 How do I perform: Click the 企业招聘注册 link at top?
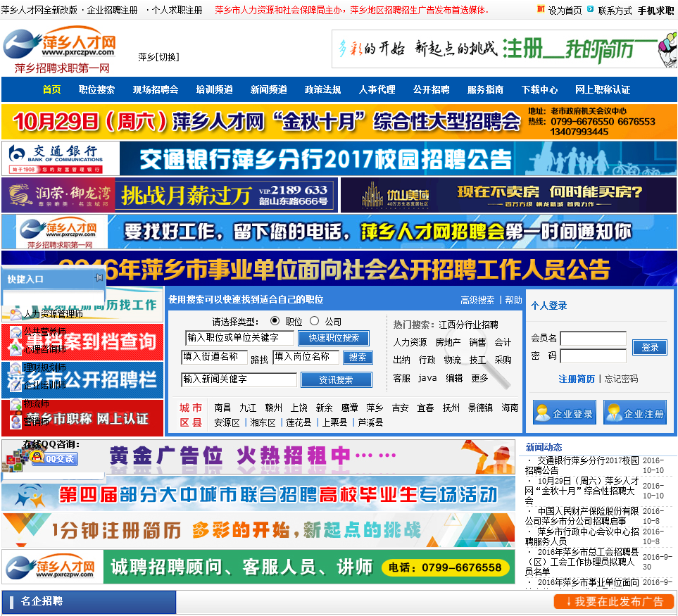click(x=112, y=10)
